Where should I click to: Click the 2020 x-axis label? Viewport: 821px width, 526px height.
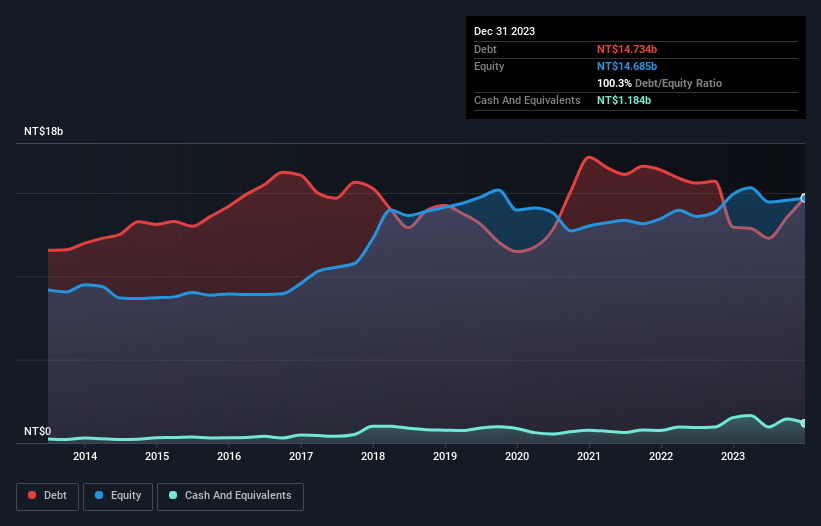(517, 456)
